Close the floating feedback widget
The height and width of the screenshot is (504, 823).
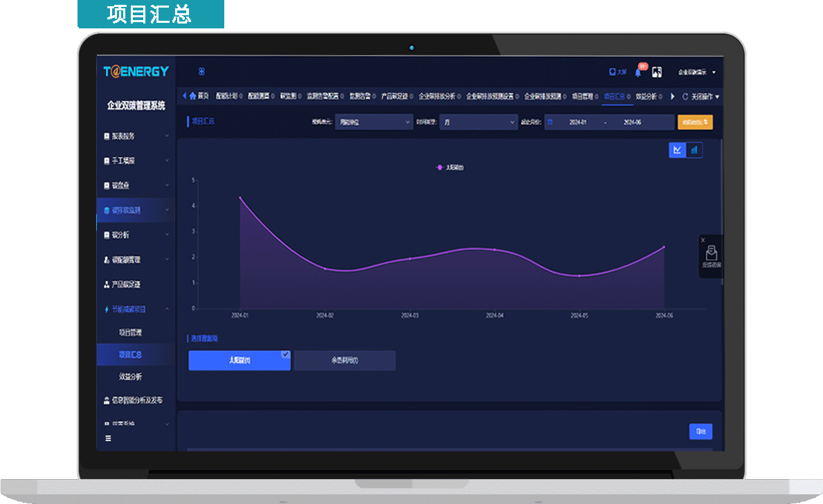click(703, 240)
